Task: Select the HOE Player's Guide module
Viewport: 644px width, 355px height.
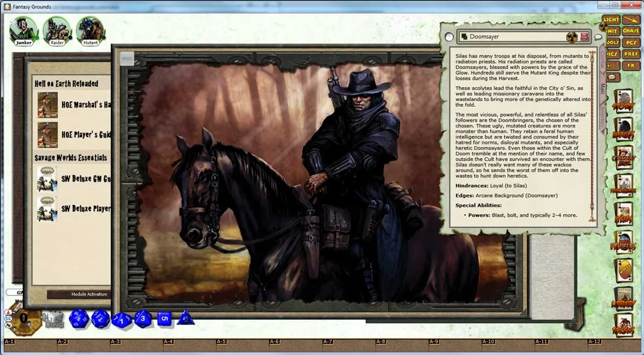Action: (x=73, y=134)
